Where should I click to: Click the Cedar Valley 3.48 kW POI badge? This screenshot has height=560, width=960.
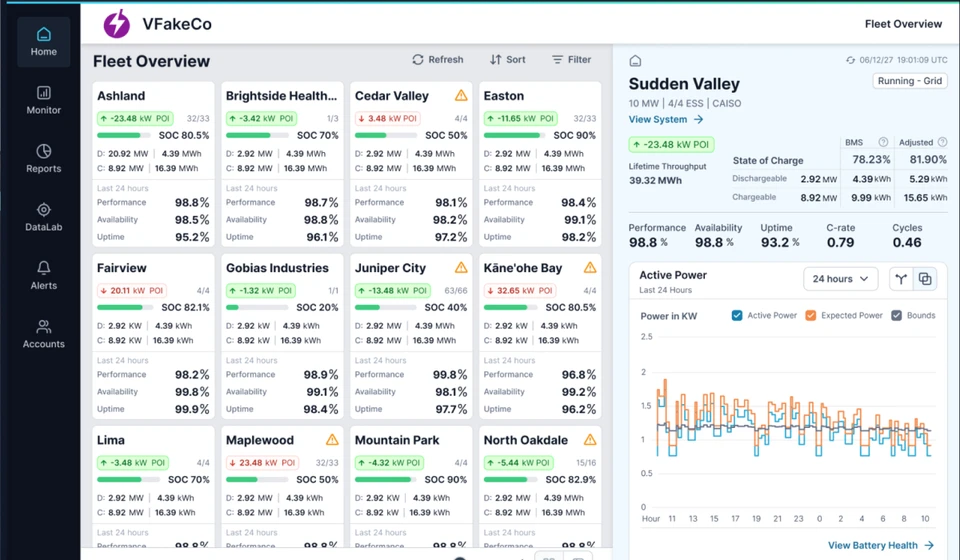[388, 118]
